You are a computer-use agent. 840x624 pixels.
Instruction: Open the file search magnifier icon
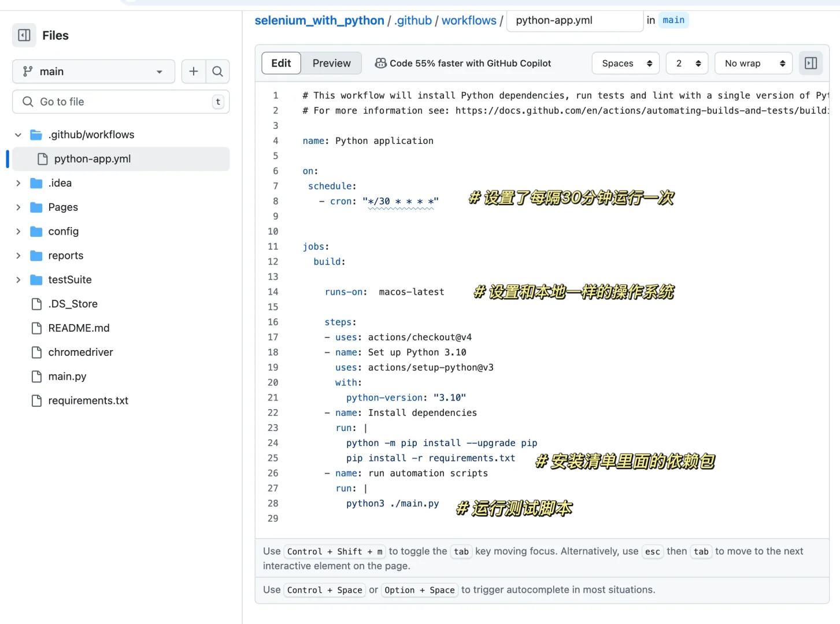(x=218, y=71)
